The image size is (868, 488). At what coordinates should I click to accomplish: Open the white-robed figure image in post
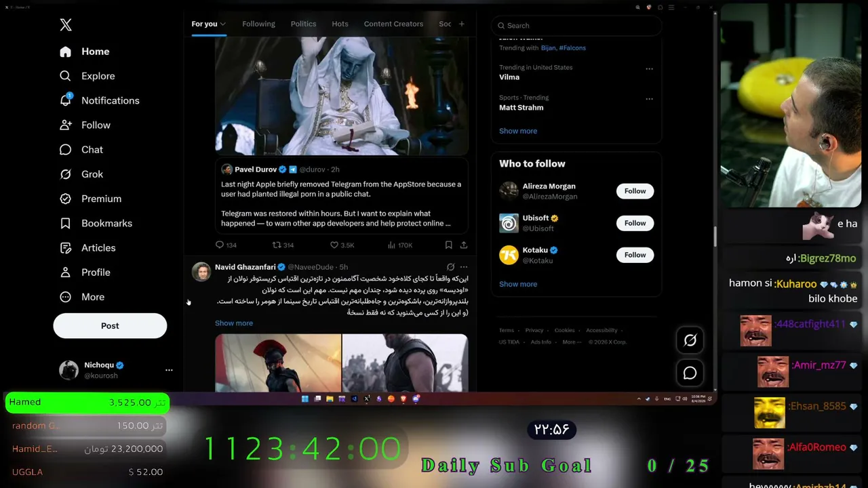(342, 96)
